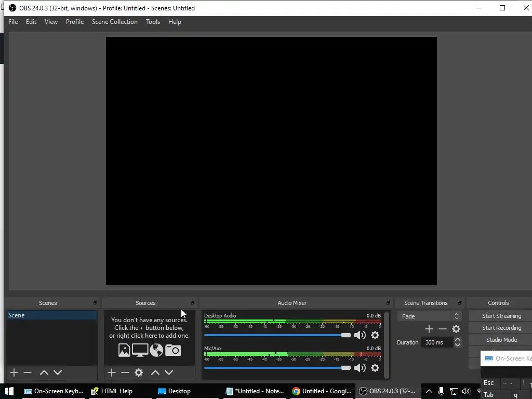Undock the Scenes panel
The height and width of the screenshot is (399, 532).
coord(95,303)
